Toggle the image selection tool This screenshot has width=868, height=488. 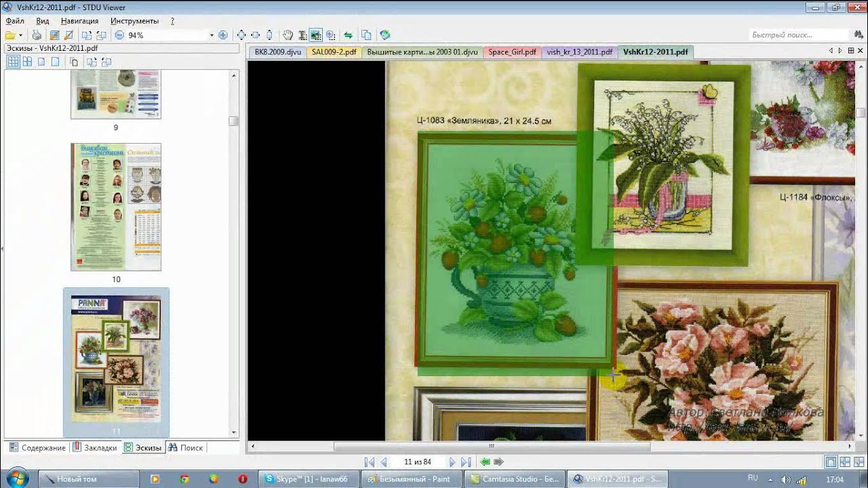click(x=316, y=35)
